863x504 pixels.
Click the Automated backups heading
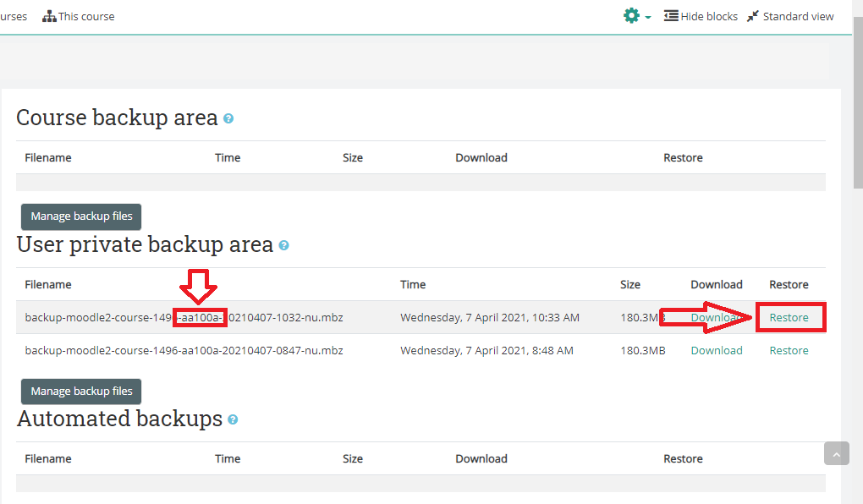point(119,419)
